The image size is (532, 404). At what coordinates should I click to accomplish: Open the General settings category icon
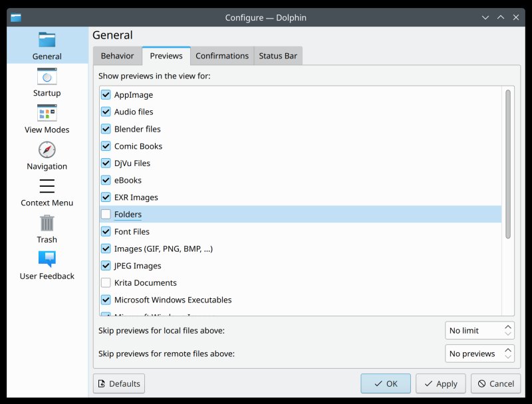tap(47, 40)
